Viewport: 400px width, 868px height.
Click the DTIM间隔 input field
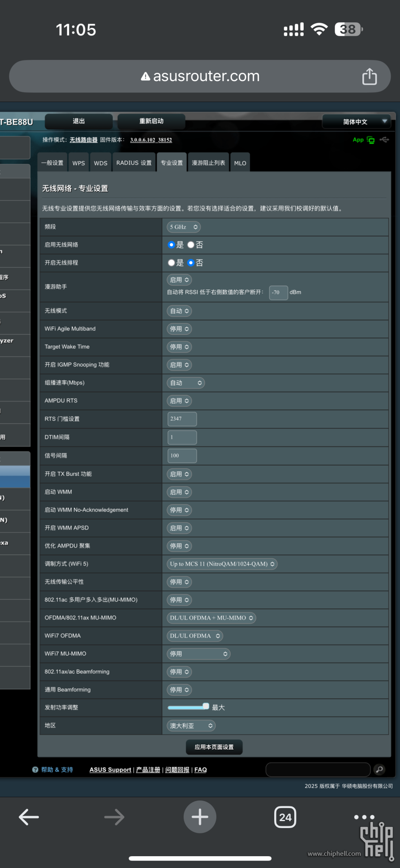pyautogui.click(x=182, y=437)
